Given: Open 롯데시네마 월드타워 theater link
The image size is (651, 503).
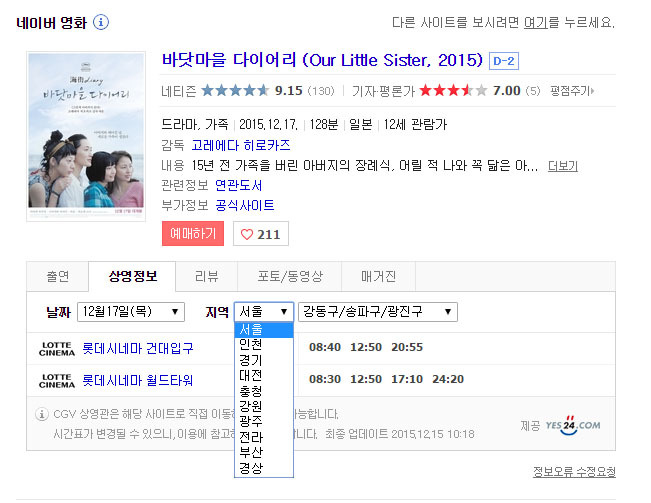Looking at the screenshot, I should click(x=137, y=380).
